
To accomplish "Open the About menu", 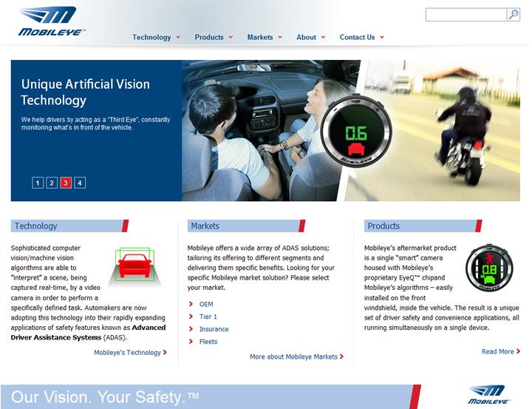I will click(306, 38).
